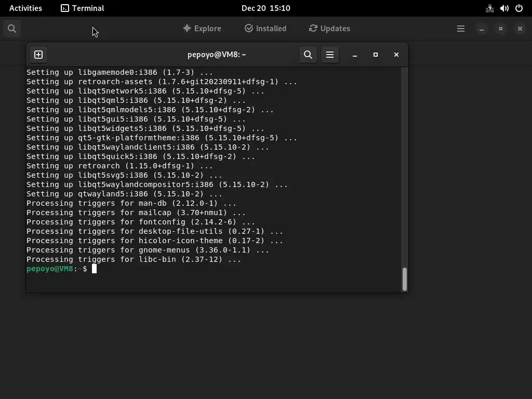The width and height of the screenshot is (532, 399).
Task: Open the search icon in the Software window
Action: [x=12, y=29]
